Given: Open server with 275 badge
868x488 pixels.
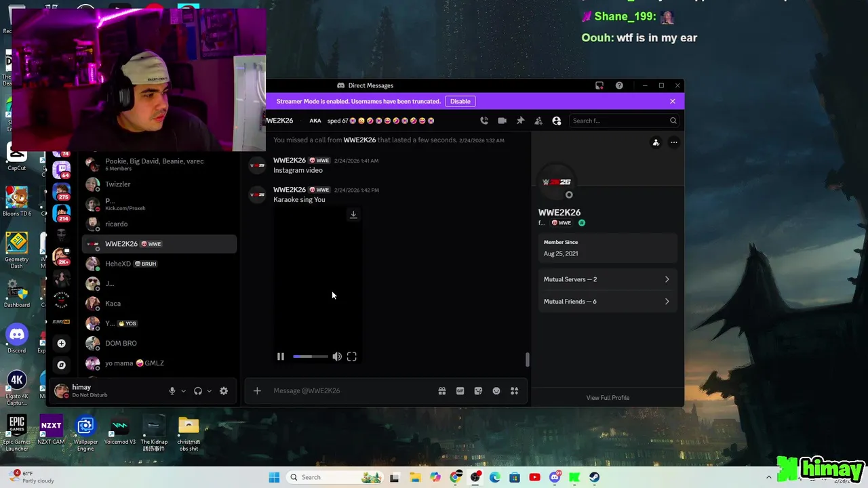Looking at the screenshot, I should [x=62, y=191].
